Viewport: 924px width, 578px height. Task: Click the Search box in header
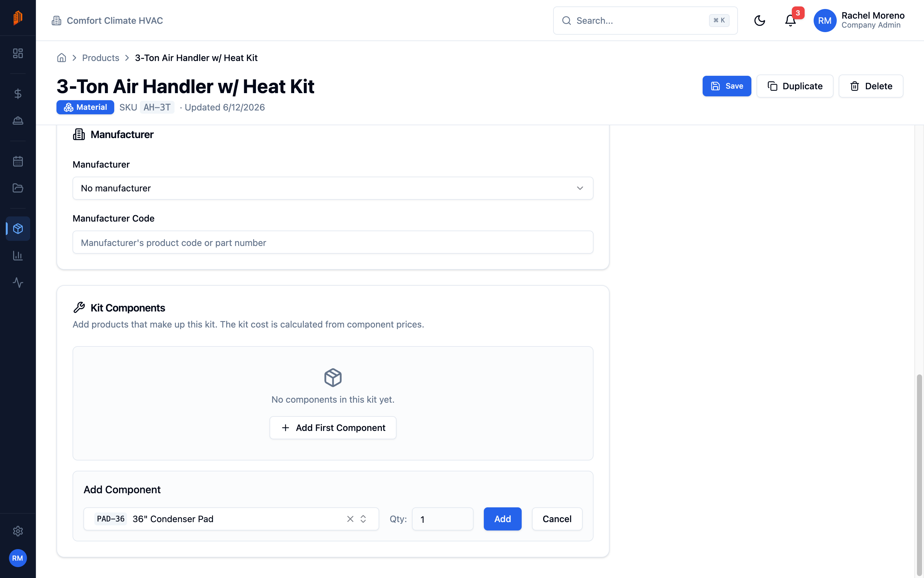(x=645, y=21)
